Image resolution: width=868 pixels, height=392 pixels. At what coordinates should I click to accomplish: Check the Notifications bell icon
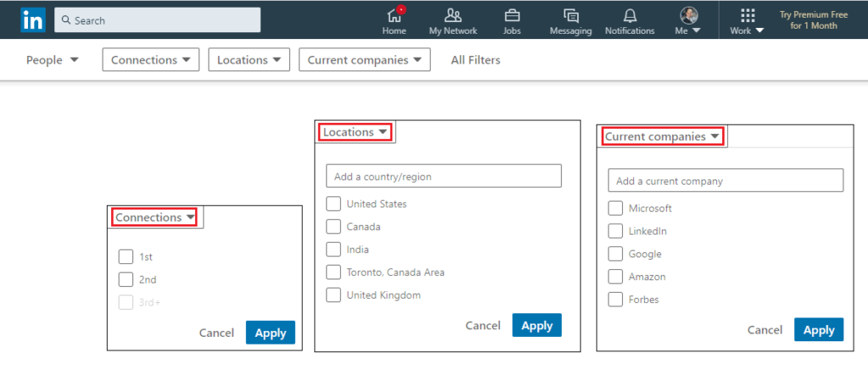pos(630,15)
